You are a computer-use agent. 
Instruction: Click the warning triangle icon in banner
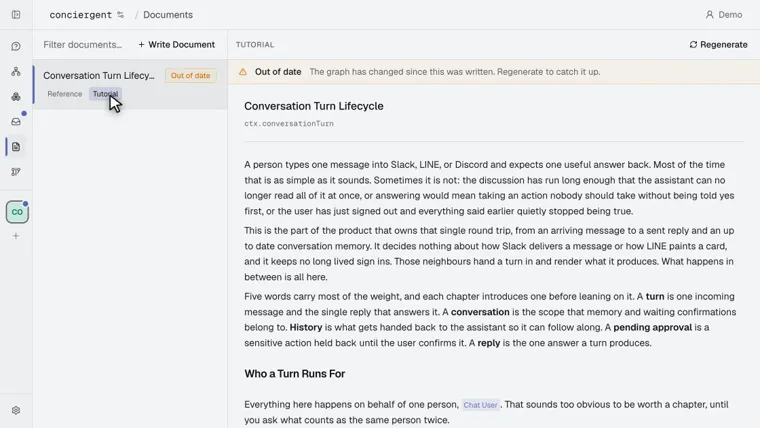(x=243, y=72)
